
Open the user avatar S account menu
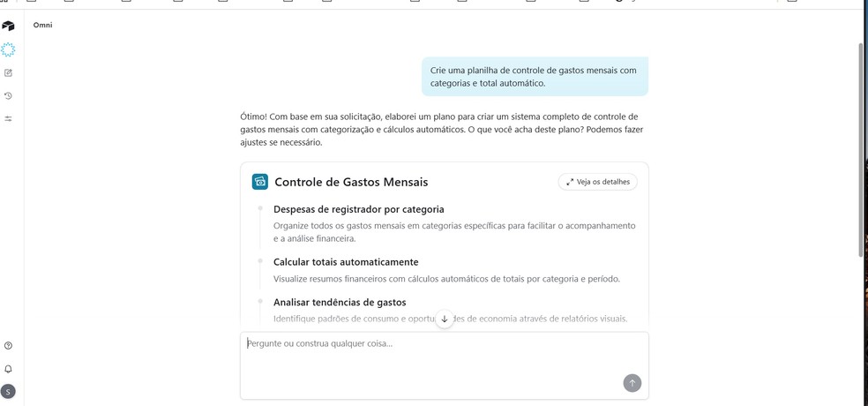click(8, 392)
